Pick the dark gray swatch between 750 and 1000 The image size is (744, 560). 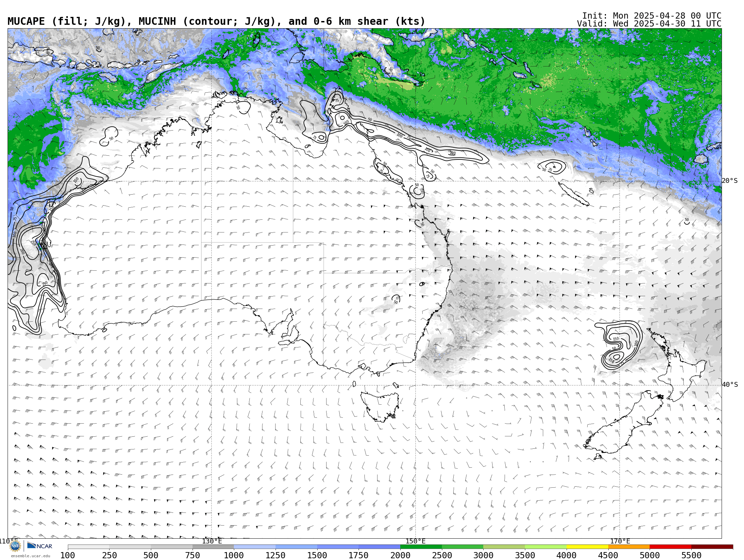[x=213, y=547]
